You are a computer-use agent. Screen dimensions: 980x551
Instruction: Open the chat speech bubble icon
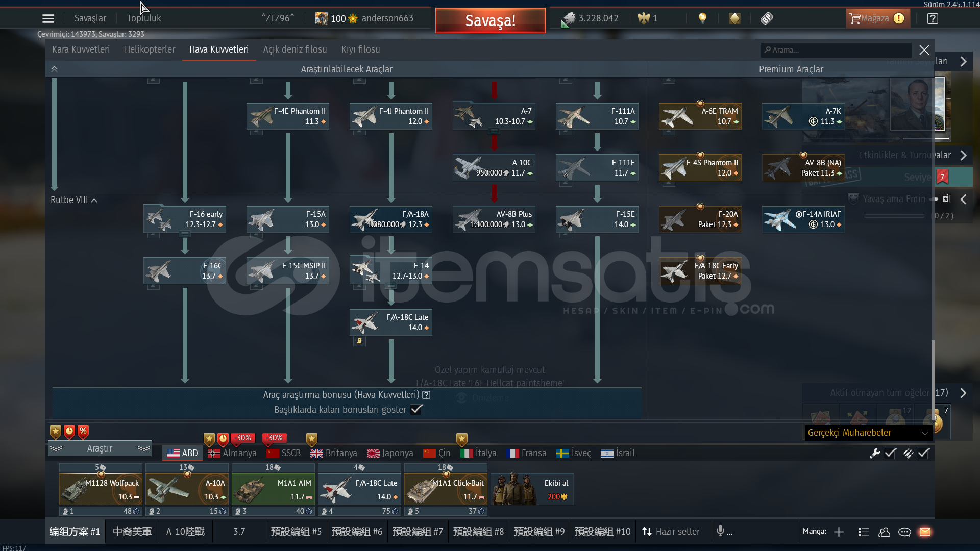904,532
